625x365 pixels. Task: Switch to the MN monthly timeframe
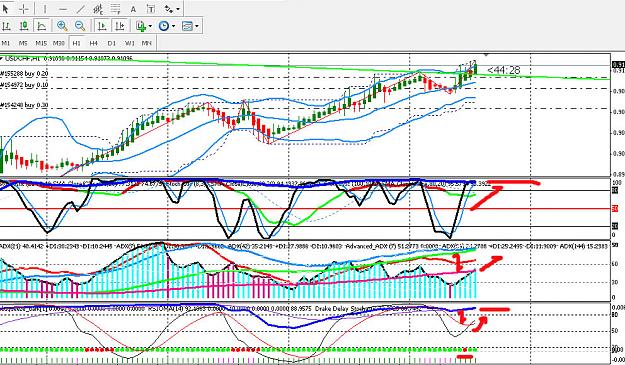click(x=147, y=43)
